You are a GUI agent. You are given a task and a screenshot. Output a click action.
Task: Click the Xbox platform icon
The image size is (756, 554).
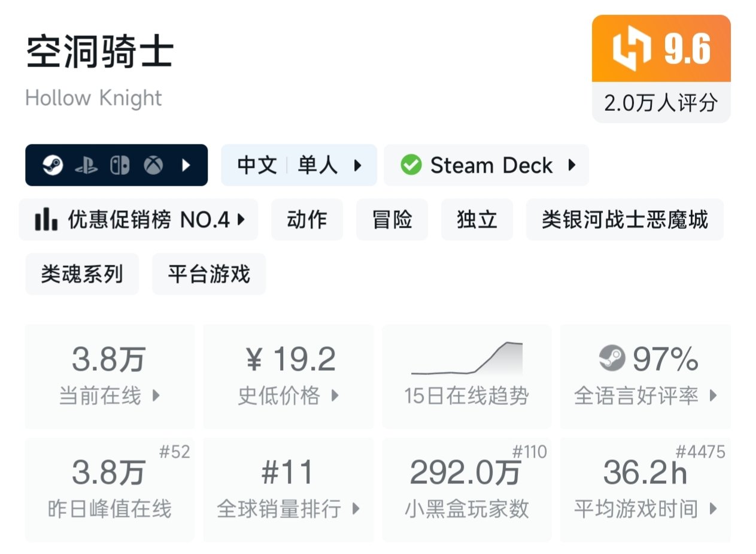(153, 165)
